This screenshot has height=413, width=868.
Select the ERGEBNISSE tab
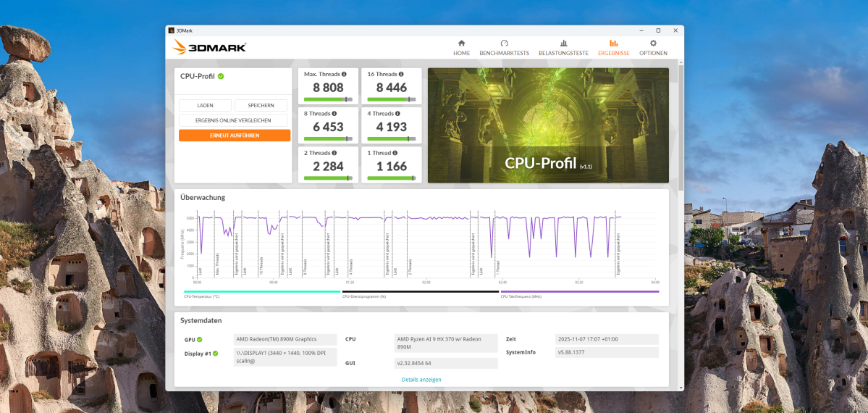[x=613, y=48]
